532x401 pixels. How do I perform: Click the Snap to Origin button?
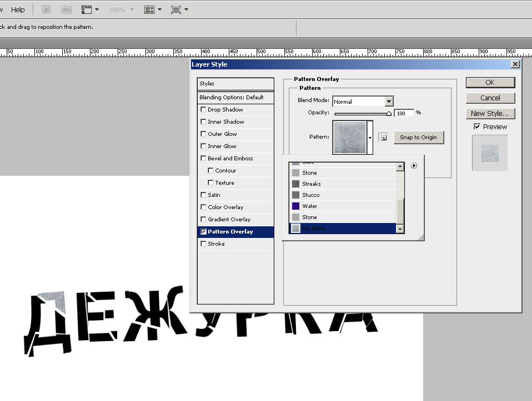pos(419,138)
